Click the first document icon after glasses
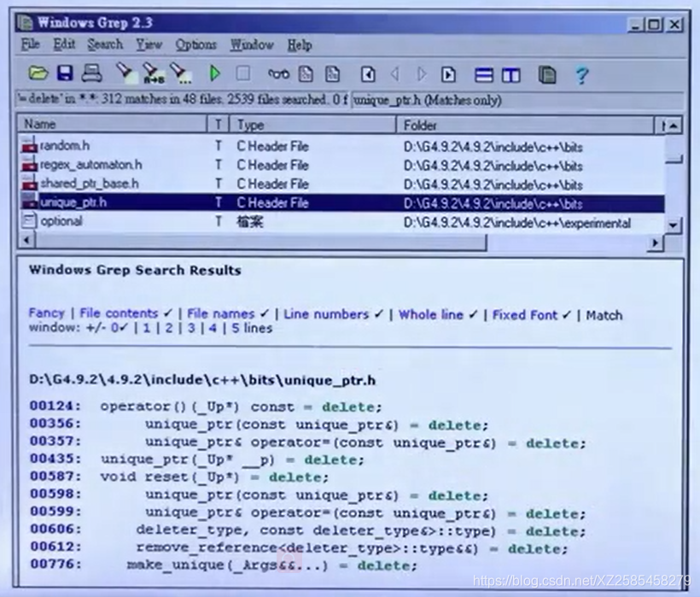This screenshot has width=700, height=597. point(306,74)
